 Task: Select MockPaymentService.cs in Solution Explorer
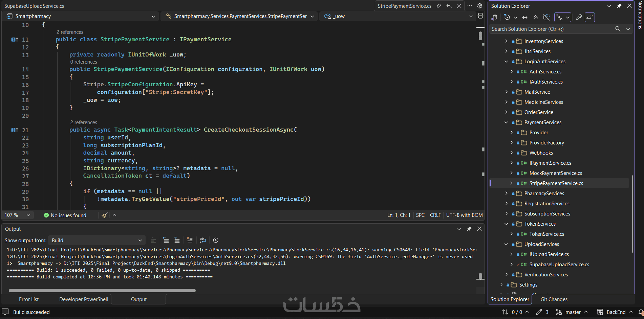pos(556,173)
